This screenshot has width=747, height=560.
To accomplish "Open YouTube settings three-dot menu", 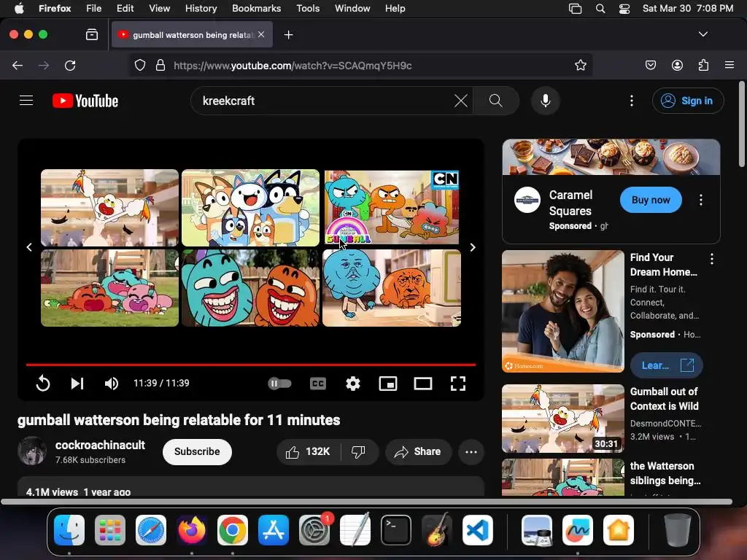I will (632, 101).
